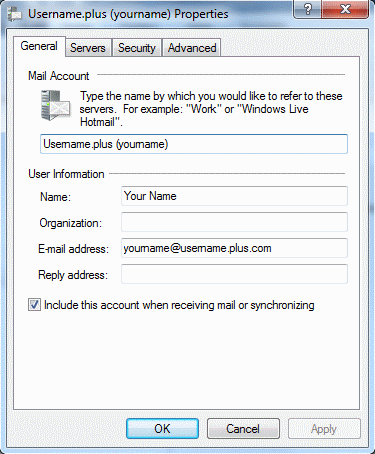Click the Reply address field
The height and width of the screenshot is (454, 375).
pyautogui.click(x=234, y=274)
